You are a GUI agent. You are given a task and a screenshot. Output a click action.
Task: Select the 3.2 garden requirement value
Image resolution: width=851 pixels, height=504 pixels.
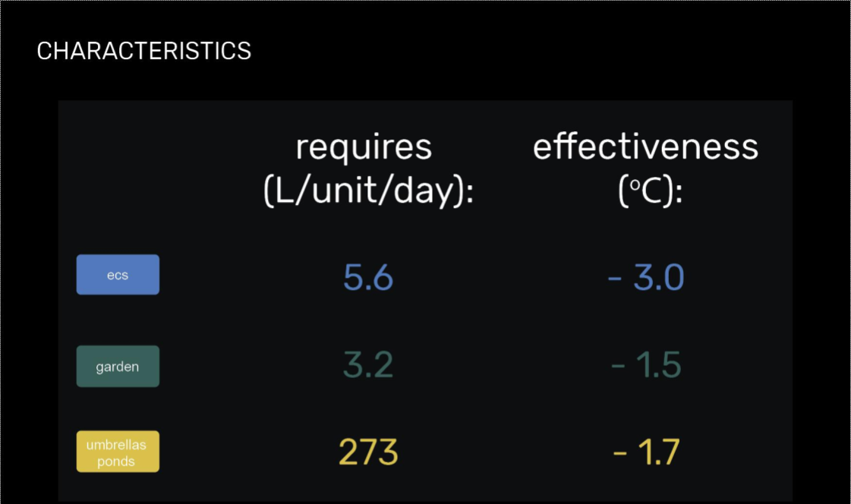(x=368, y=366)
